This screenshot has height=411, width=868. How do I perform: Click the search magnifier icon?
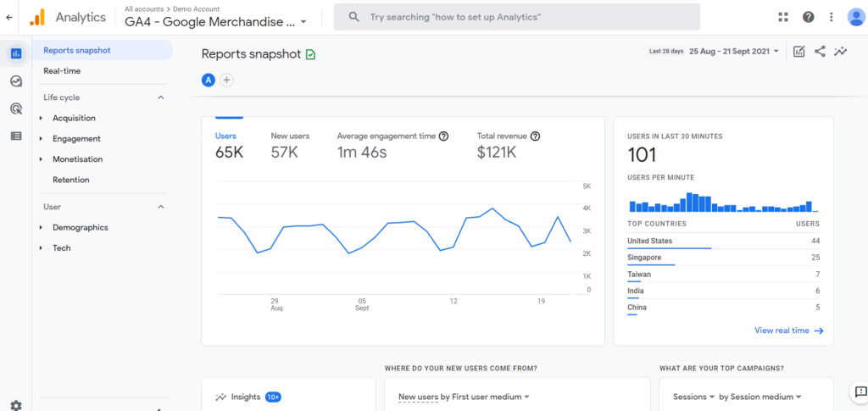(354, 17)
